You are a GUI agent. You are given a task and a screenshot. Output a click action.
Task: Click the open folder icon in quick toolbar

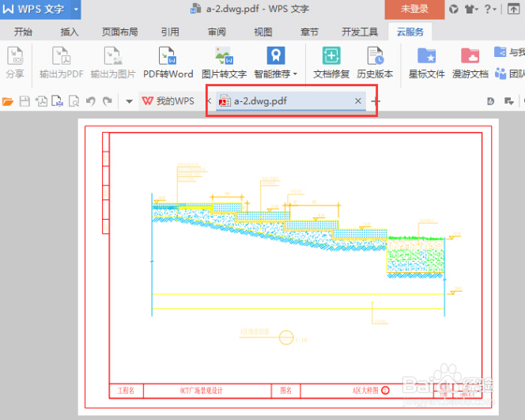pyautogui.click(x=8, y=101)
